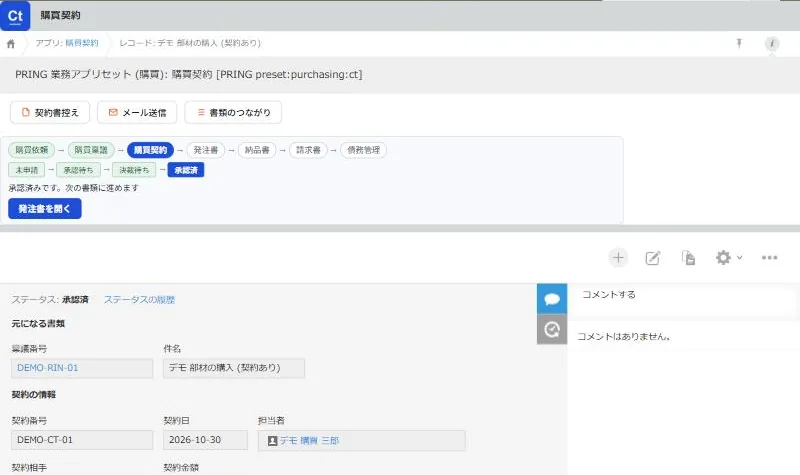
Task: Click the 件名 field デモ 部材の購入
Action: [x=234, y=368]
